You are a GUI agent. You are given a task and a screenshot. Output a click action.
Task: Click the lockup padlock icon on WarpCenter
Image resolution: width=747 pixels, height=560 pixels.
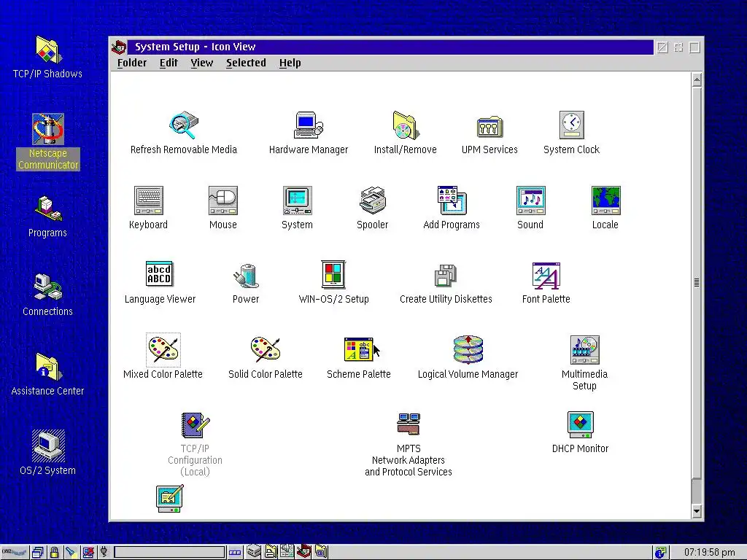click(x=54, y=553)
